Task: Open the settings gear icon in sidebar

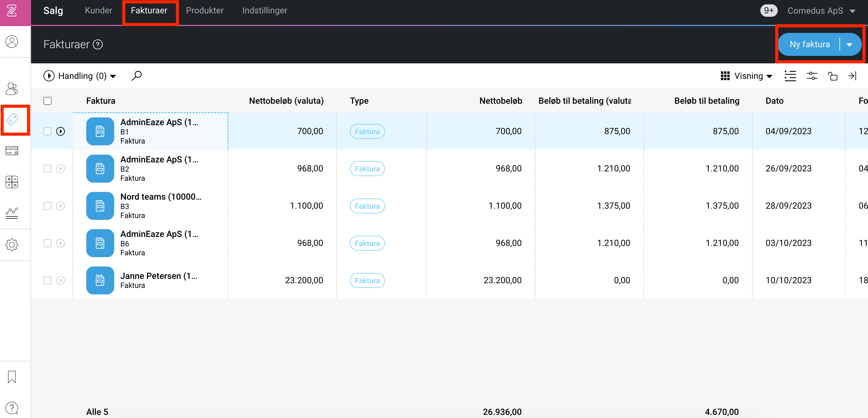Action: pyautogui.click(x=12, y=245)
